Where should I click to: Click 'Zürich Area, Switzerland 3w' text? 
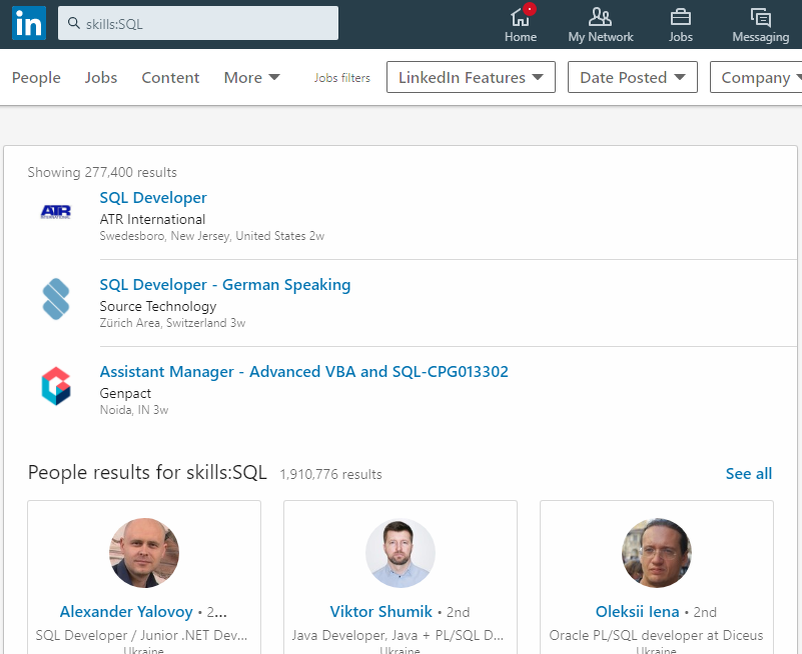point(172,323)
